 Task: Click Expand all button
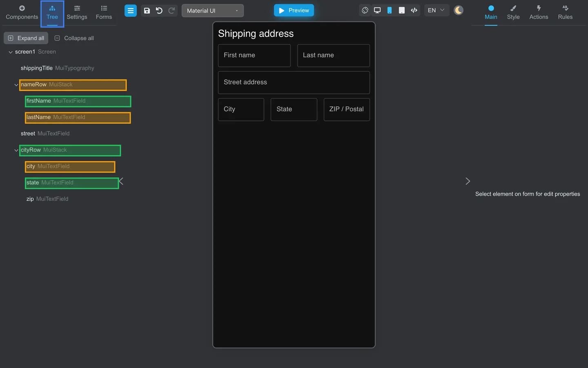pyautogui.click(x=26, y=38)
